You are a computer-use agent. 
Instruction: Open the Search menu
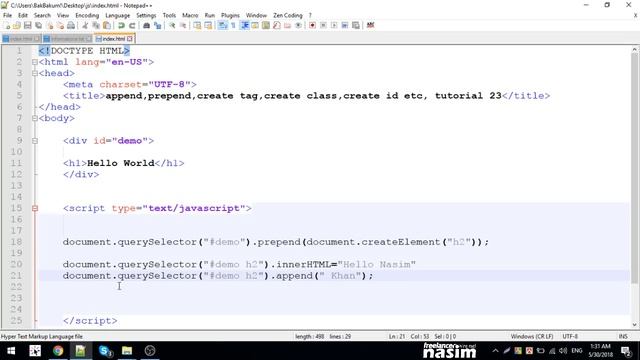coord(42,15)
